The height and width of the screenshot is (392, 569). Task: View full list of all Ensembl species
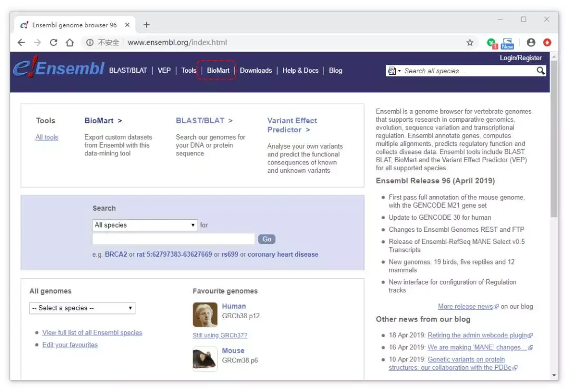(x=92, y=333)
